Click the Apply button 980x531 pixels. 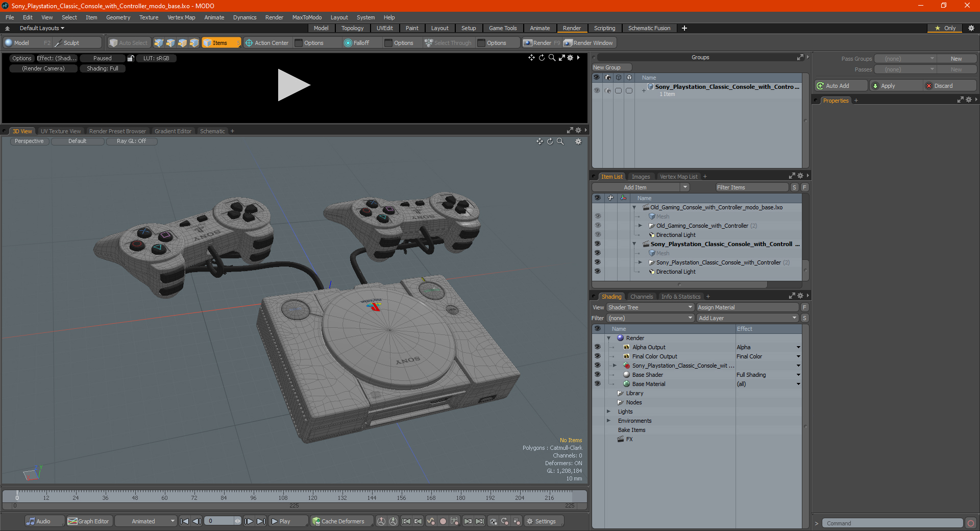tap(896, 86)
